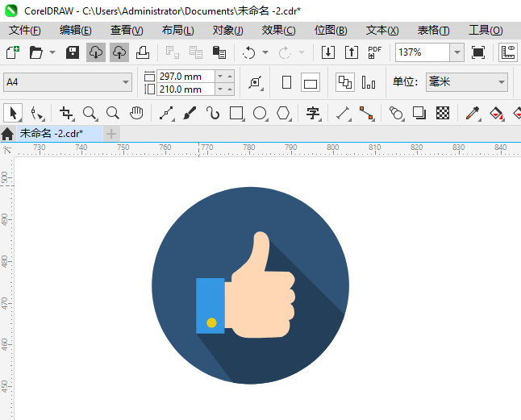This screenshot has width=521, height=420.
Task: Toggle full-screen preview
Action: [478, 52]
